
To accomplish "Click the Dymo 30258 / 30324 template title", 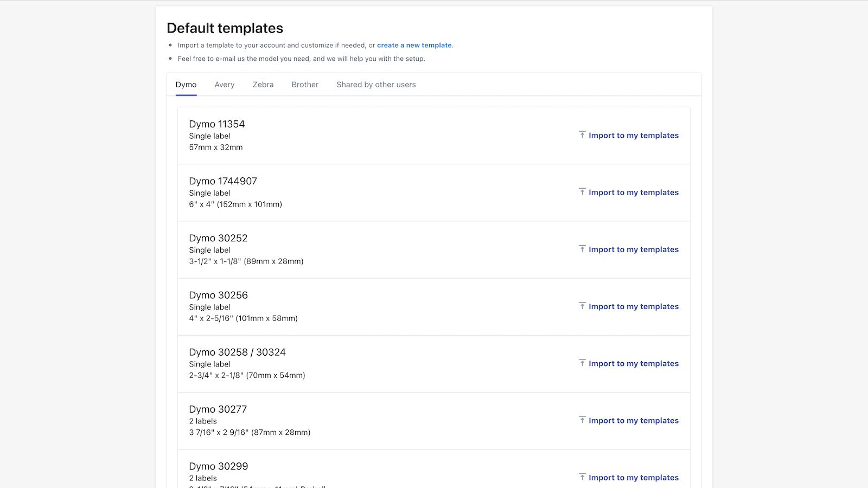I will [237, 352].
